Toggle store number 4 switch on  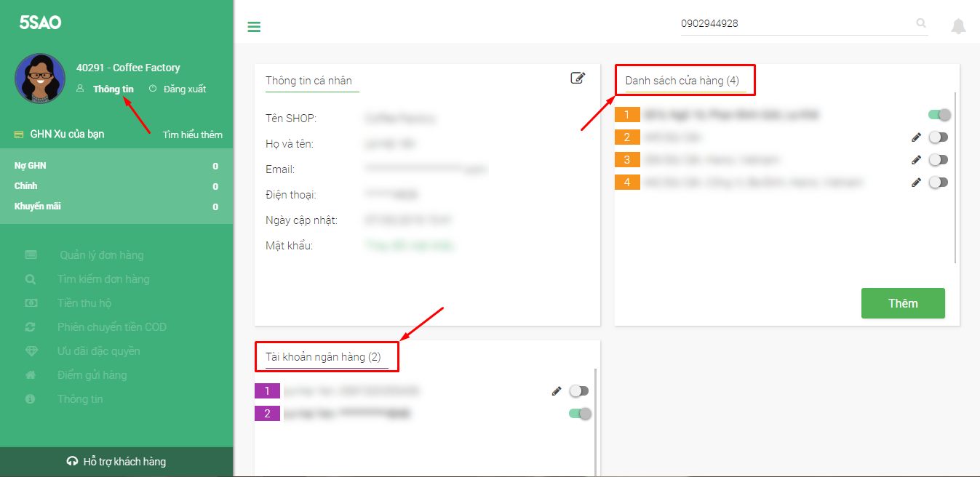[939, 182]
